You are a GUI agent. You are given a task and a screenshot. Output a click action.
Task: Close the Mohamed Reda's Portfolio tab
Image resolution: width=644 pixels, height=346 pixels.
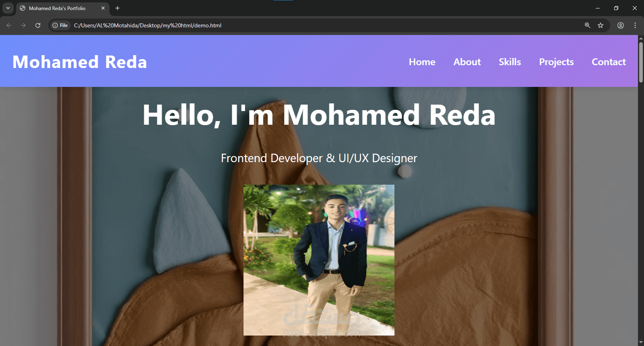(x=103, y=8)
